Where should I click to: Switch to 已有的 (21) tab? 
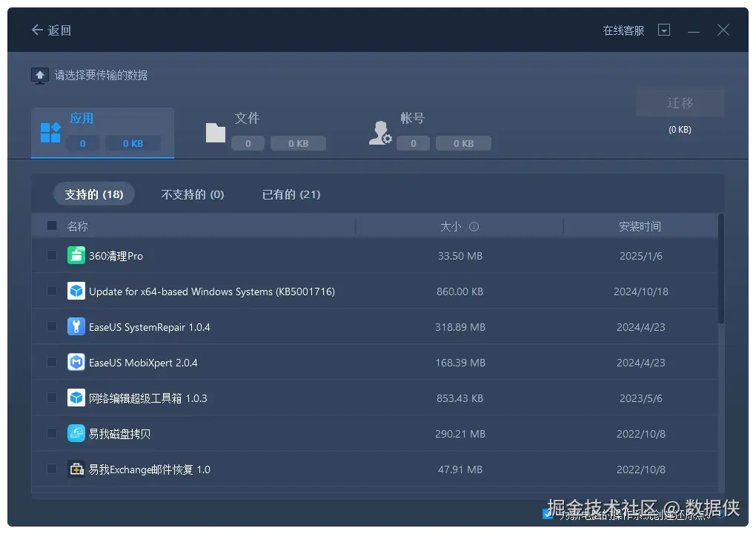click(291, 194)
